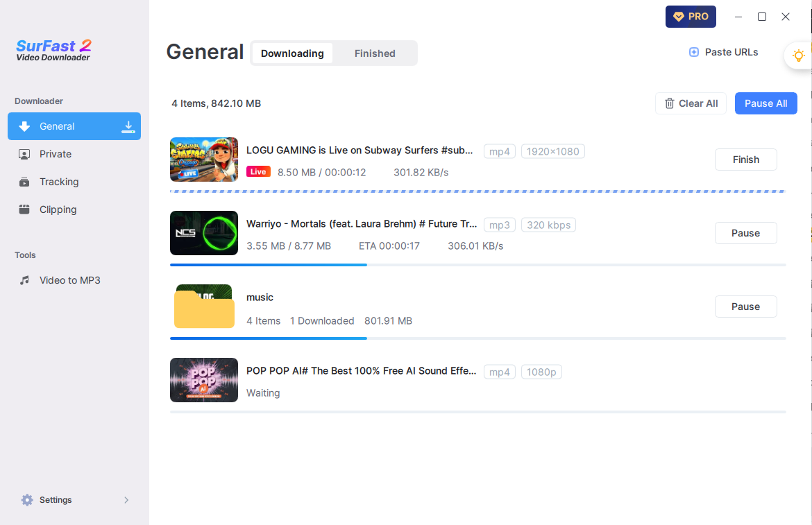Open the NCS Warriyo Mortals thumbnail
The height and width of the screenshot is (525, 812).
204,233
